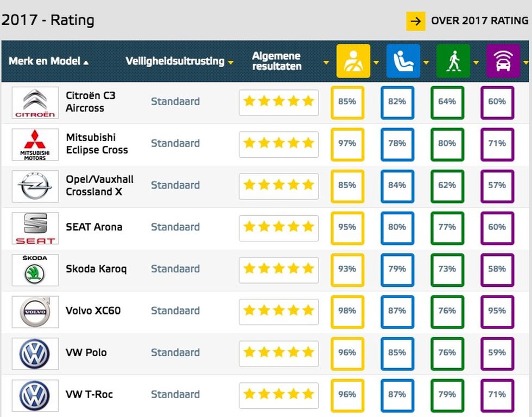Click the blue child occupant seat icon
Screen dimensions: 532x417
pos(403,61)
